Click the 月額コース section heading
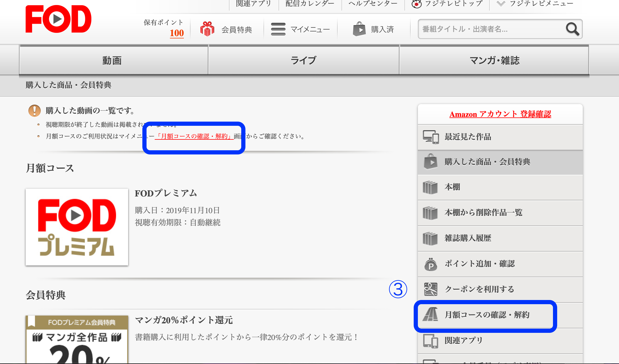619x364 pixels. click(50, 168)
